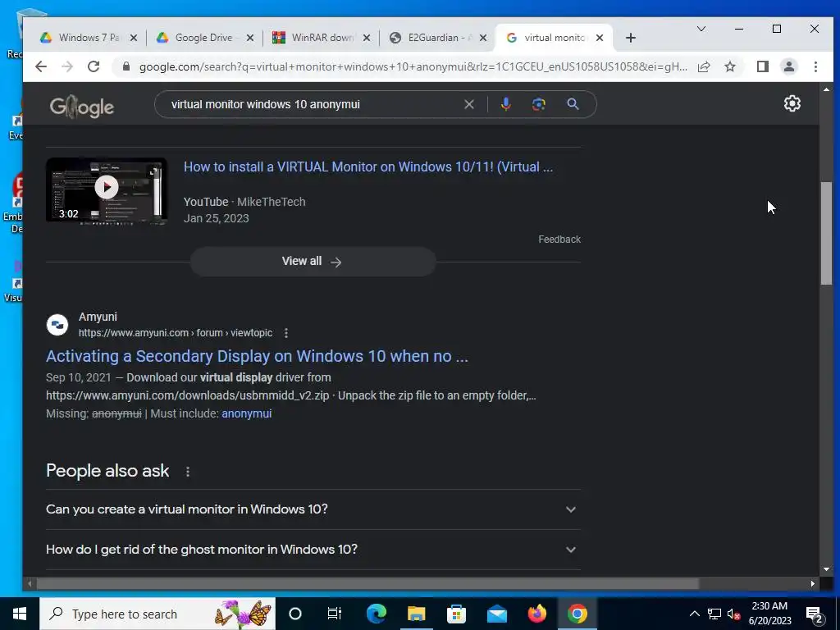This screenshot has width=840, height=630.
Task: Open network status tray icon
Action: (x=714, y=614)
